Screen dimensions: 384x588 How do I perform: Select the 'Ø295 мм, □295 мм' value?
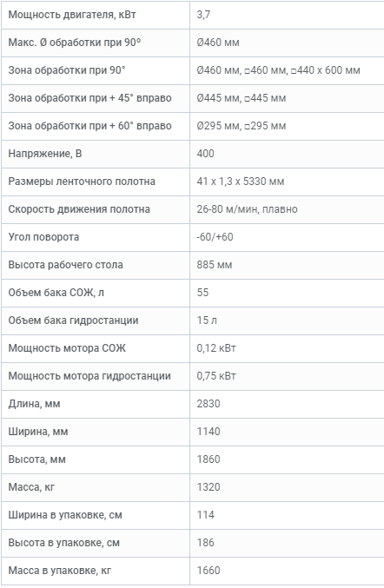click(x=242, y=126)
